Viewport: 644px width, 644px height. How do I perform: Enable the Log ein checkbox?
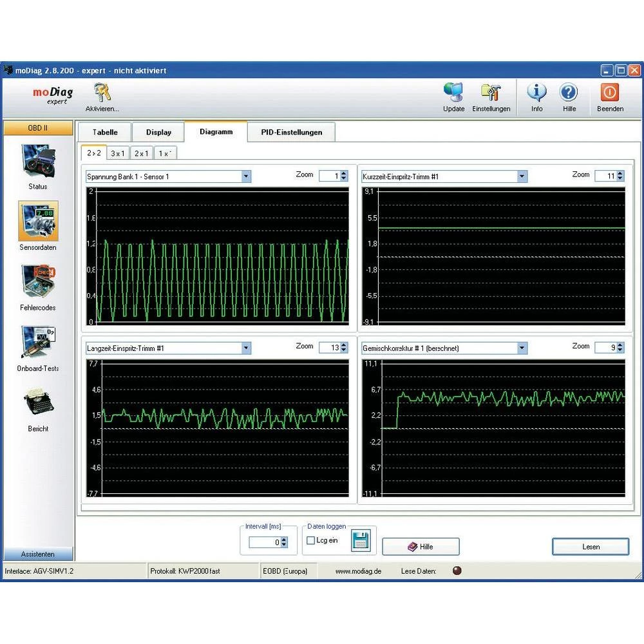click(311, 541)
